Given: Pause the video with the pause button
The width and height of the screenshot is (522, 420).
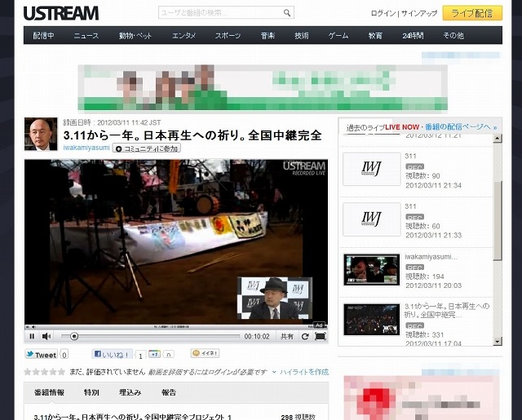Looking at the screenshot, I should [x=32, y=336].
